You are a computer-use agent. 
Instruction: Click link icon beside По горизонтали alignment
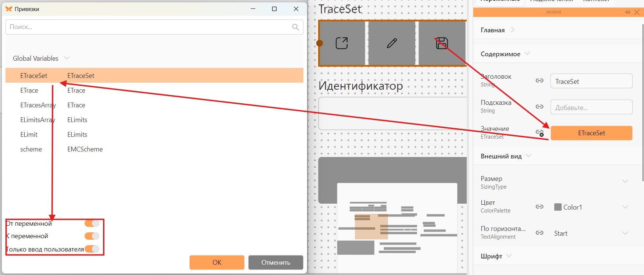pos(540,233)
